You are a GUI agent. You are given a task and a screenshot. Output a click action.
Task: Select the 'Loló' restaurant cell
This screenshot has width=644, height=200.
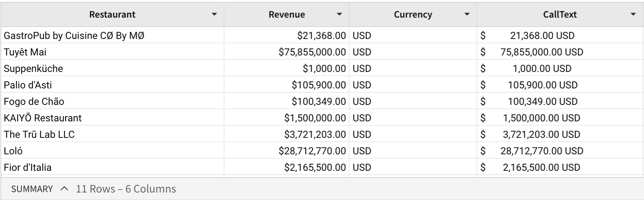[113, 151]
